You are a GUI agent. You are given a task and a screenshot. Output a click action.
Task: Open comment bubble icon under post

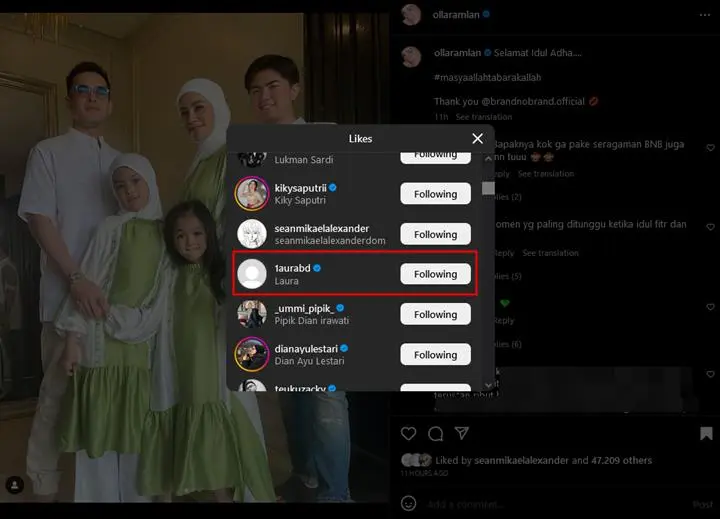(x=435, y=433)
